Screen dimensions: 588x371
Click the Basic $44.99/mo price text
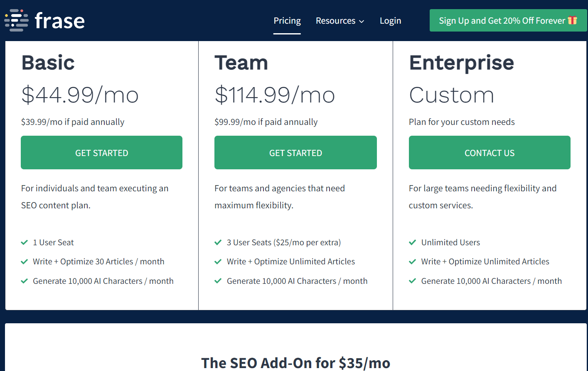pos(80,95)
